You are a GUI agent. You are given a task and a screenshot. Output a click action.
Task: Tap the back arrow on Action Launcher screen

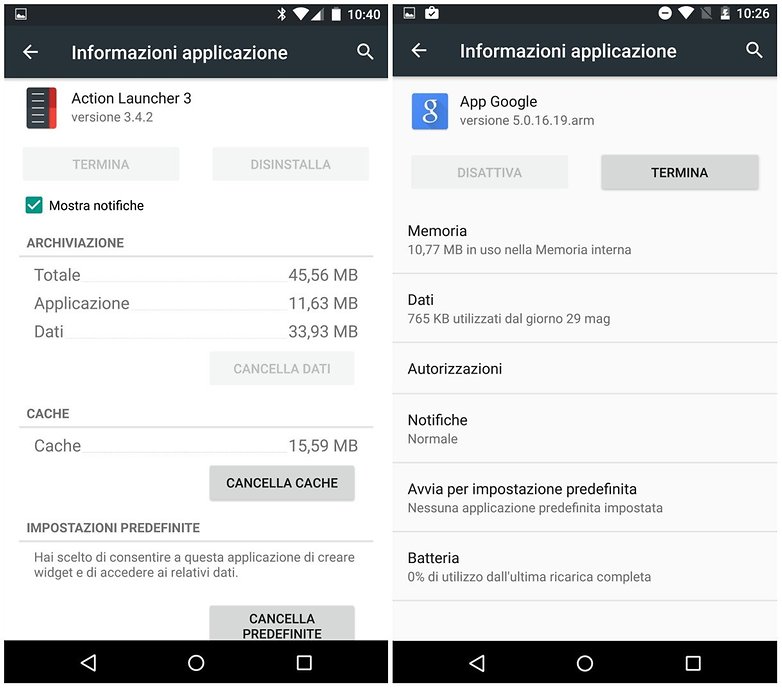(30, 52)
